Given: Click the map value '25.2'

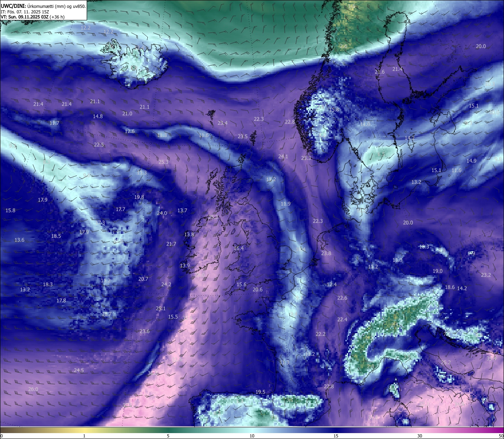Looking at the screenshot, I should [x=446, y=362].
